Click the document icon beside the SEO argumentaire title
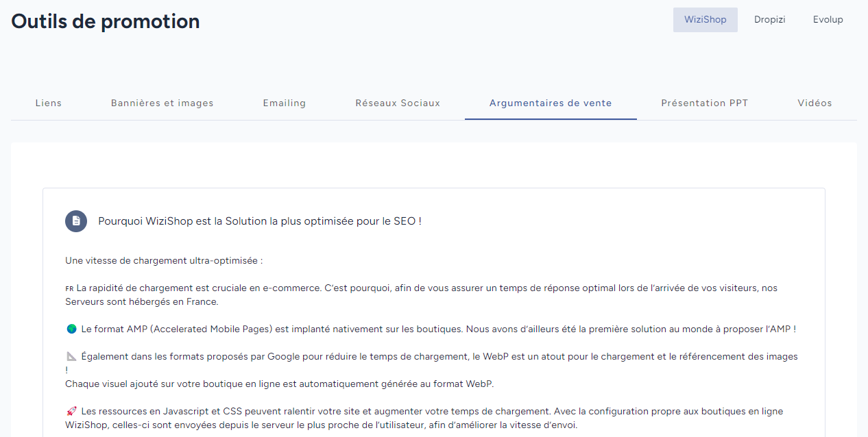 [76, 221]
